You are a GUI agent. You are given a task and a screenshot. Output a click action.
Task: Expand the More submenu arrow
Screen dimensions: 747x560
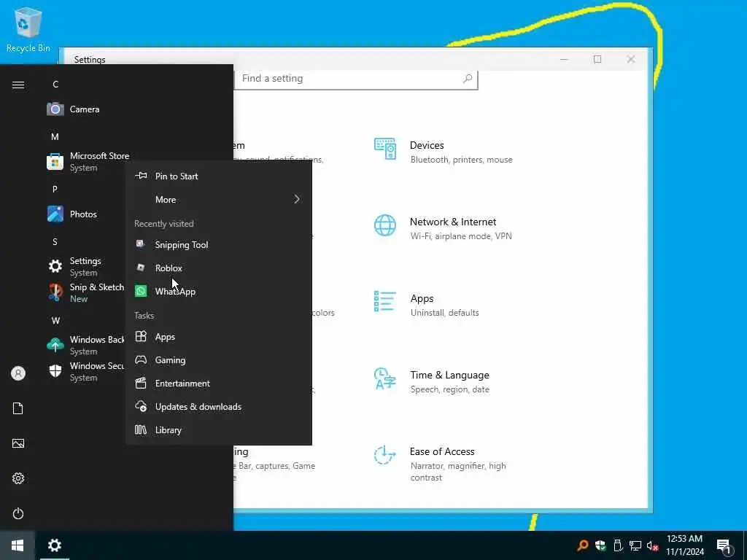click(x=296, y=199)
